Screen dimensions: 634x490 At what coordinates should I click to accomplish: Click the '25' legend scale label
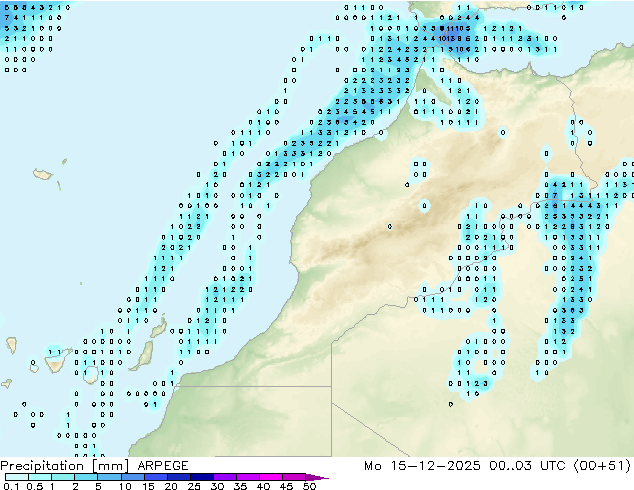click(194, 486)
